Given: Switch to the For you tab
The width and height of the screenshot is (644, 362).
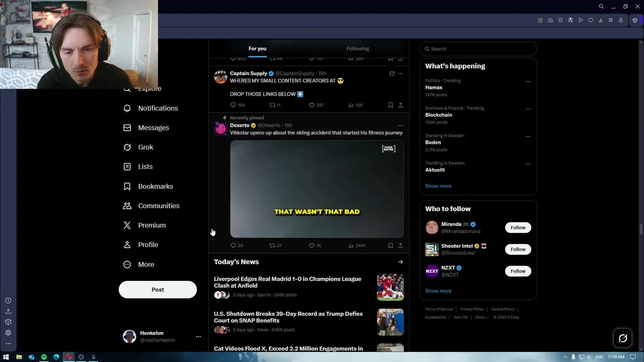Looking at the screenshot, I should point(258,49).
